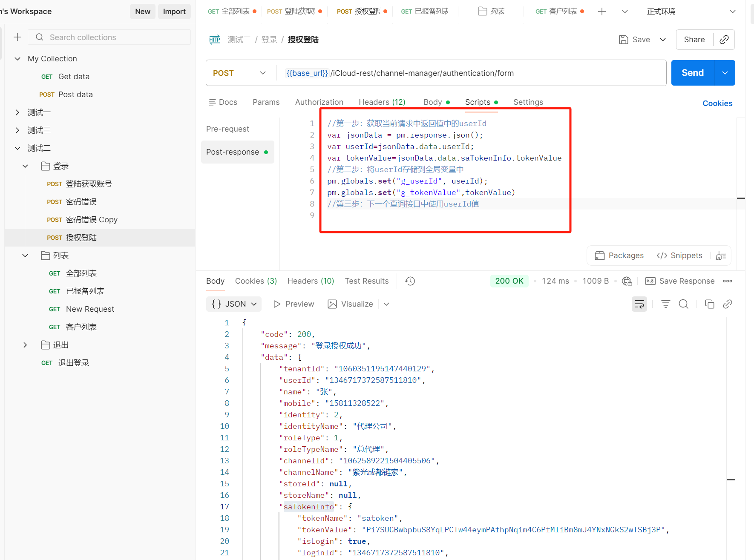Screen dimensions: 754x560
Task: Click the Save floppy disk icon
Action: click(623, 40)
